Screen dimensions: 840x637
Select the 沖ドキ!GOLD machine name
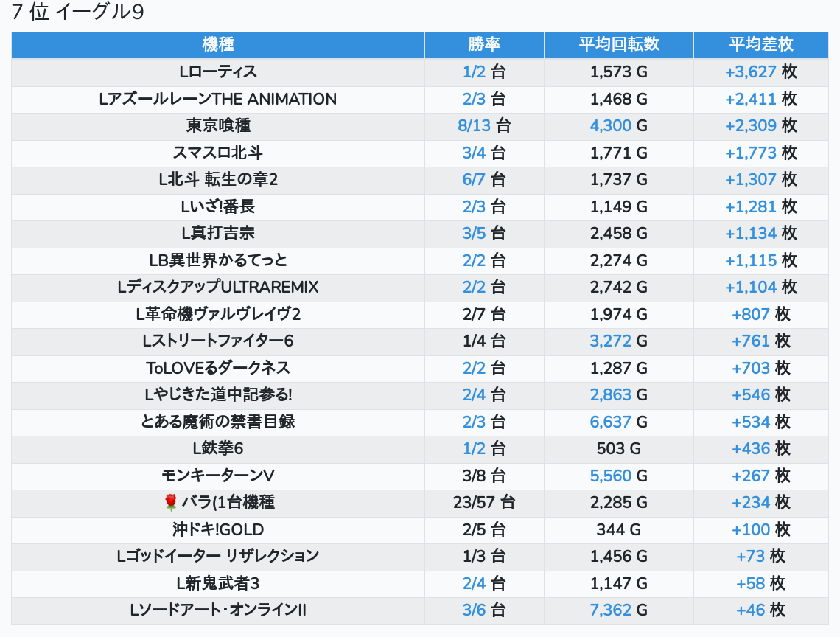pyautogui.click(x=218, y=530)
